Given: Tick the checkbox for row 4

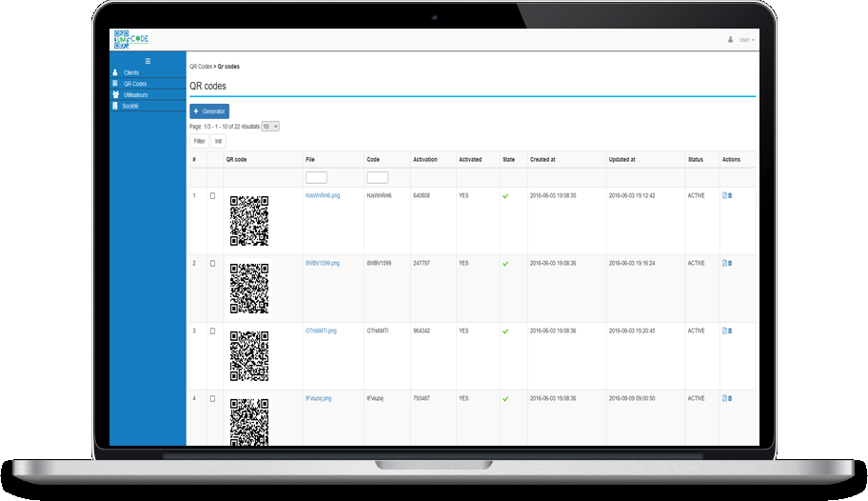Looking at the screenshot, I should click(212, 398).
